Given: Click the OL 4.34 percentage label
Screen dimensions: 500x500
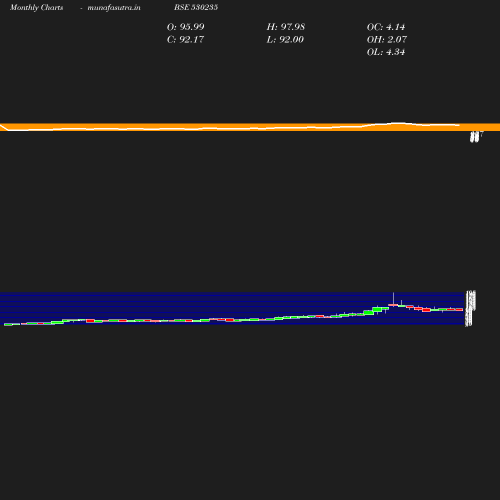Looking at the screenshot, I should coord(386,52).
